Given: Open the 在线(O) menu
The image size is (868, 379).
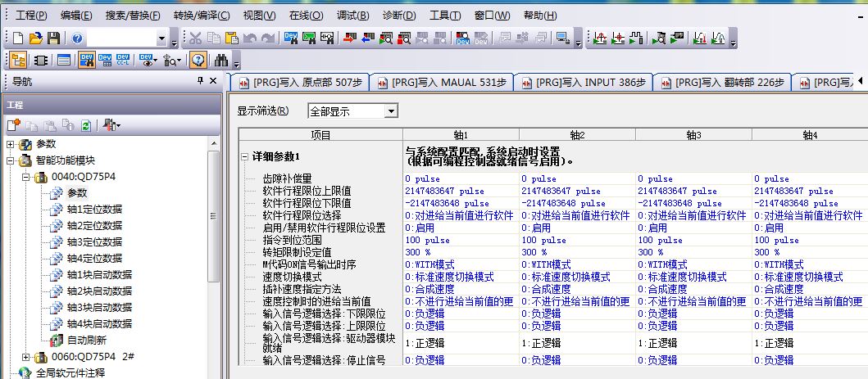Looking at the screenshot, I should [306, 15].
